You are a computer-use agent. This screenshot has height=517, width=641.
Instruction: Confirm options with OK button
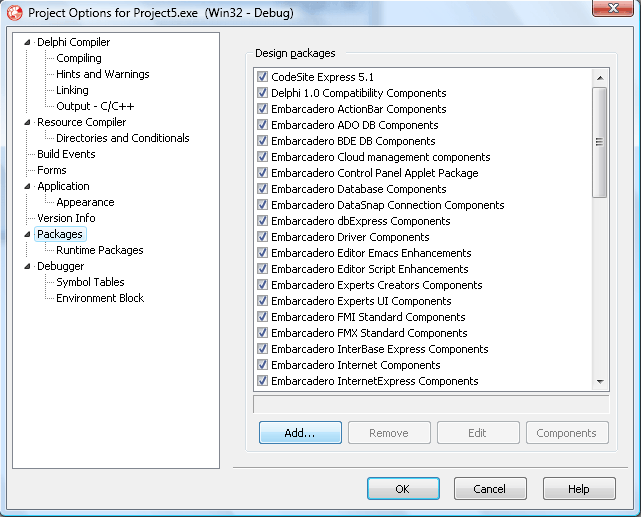click(403, 489)
